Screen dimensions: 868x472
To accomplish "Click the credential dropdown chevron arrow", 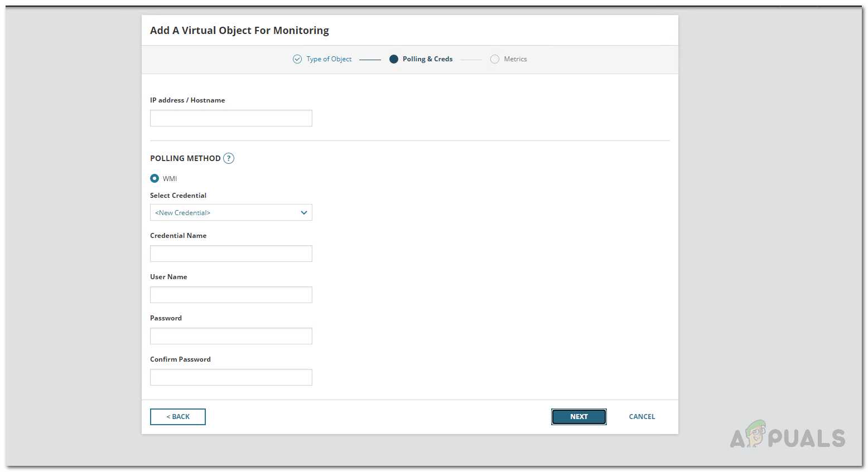I will [304, 212].
